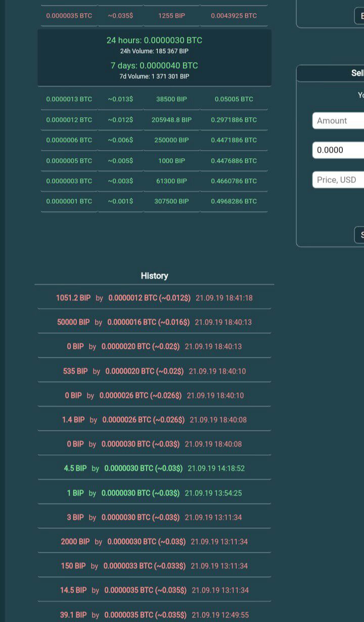Select the 39.1 BIP history entry
This screenshot has width=364, height=622.
pos(154,615)
